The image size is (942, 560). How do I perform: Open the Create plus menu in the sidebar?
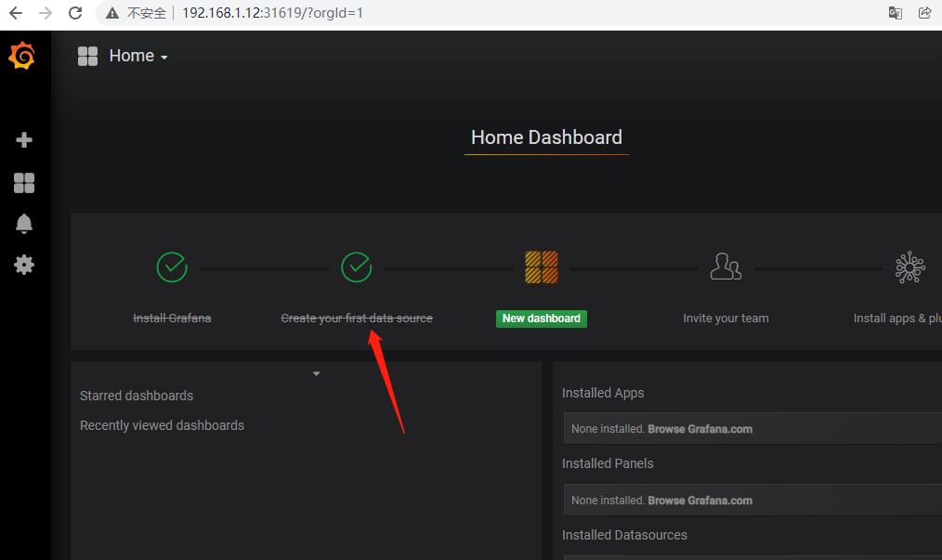click(24, 140)
